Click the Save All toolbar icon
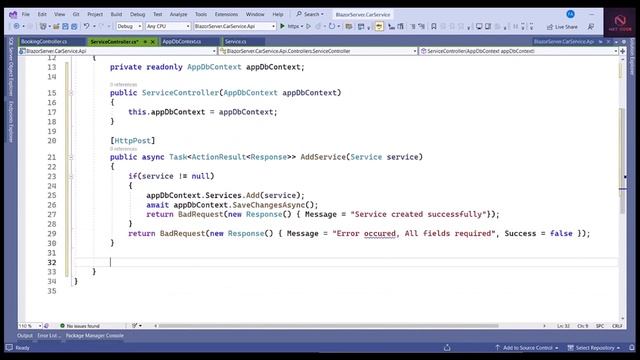This screenshot has height=360, width=640. [x=74, y=26]
